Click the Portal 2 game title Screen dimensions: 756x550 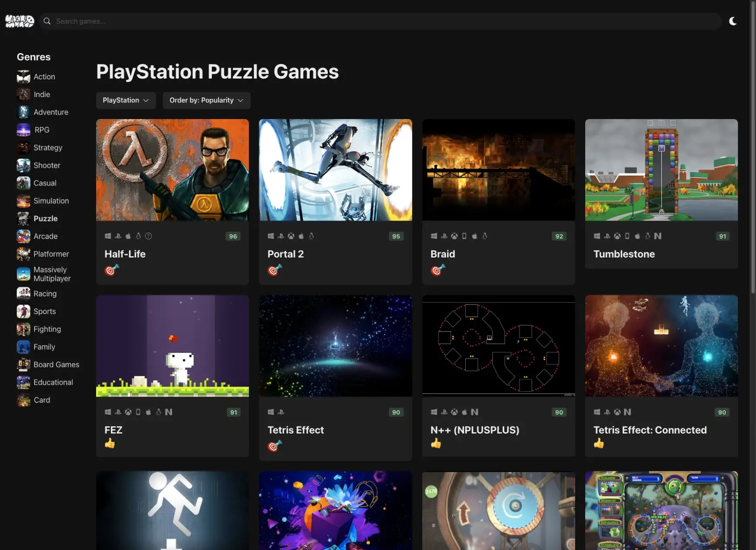click(285, 254)
